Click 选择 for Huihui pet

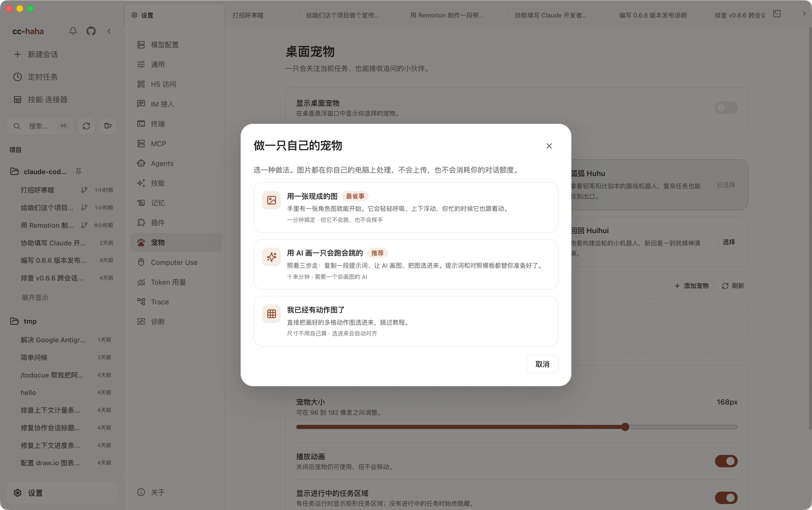729,242
